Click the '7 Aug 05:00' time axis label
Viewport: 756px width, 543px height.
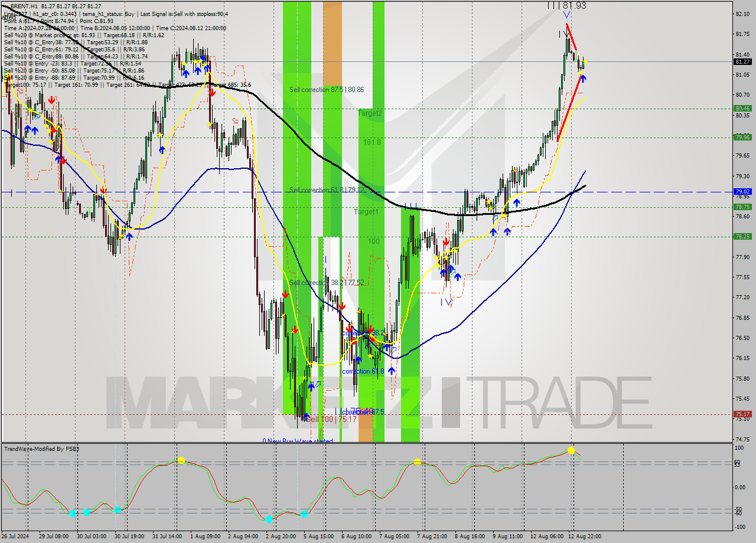click(394, 537)
